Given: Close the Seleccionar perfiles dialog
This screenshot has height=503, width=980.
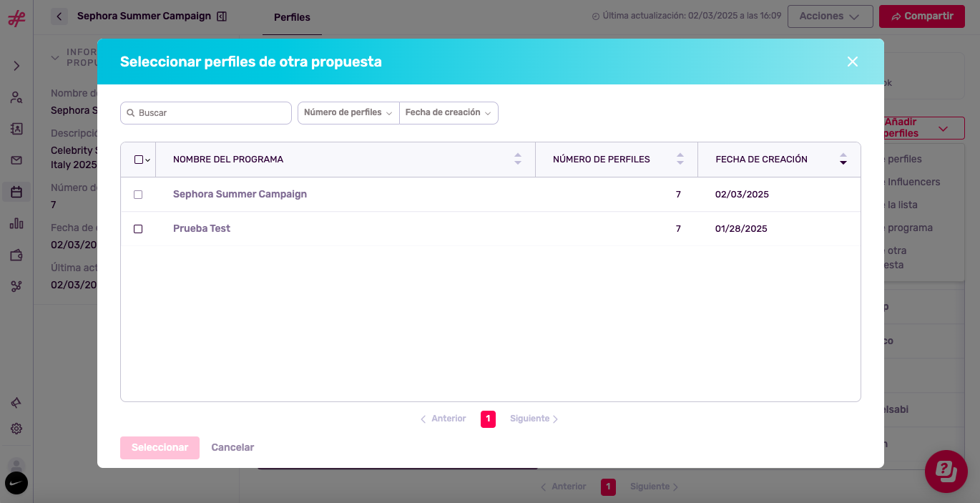Looking at the screenshot, I should pyautogui.click(x=853, y=62).
